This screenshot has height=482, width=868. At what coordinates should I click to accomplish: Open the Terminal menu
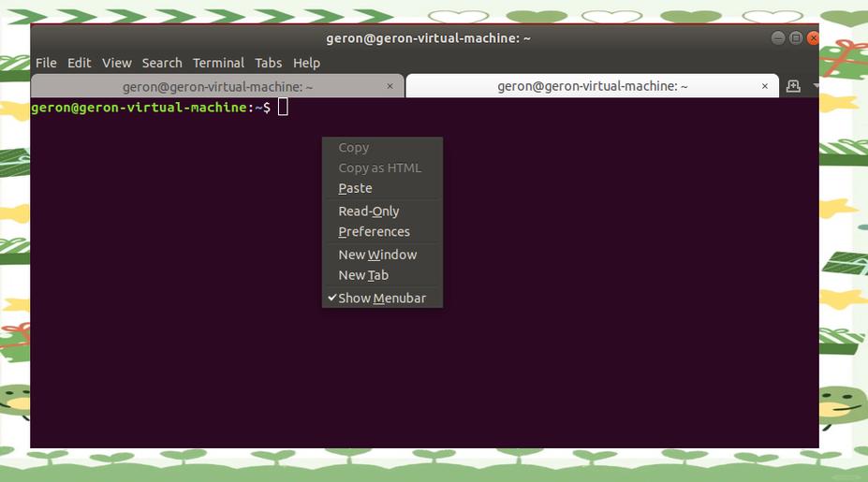tap(219, 63)
